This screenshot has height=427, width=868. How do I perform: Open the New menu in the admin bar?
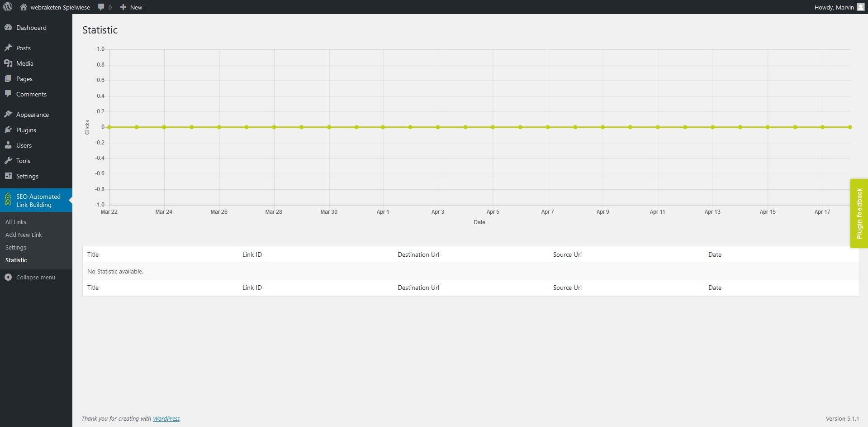pos(130,7)
